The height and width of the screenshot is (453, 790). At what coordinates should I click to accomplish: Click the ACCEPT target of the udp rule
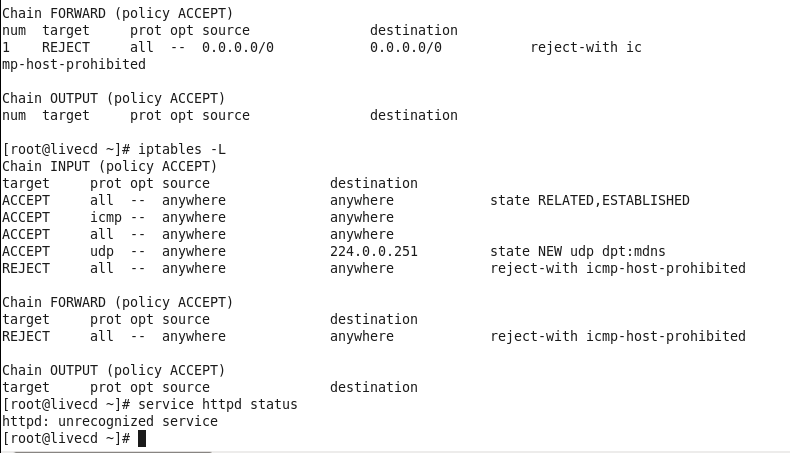pos(26,251)
